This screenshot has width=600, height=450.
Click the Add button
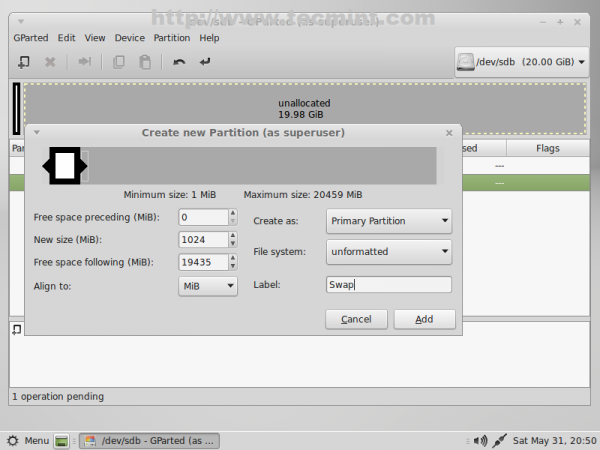point(424,319)
